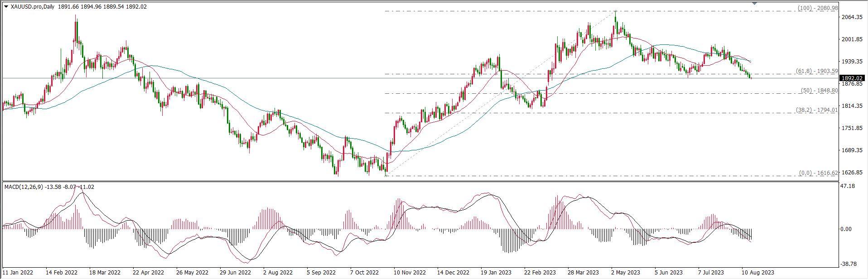Click the MACD(12,26,9) indicator label

24,187
